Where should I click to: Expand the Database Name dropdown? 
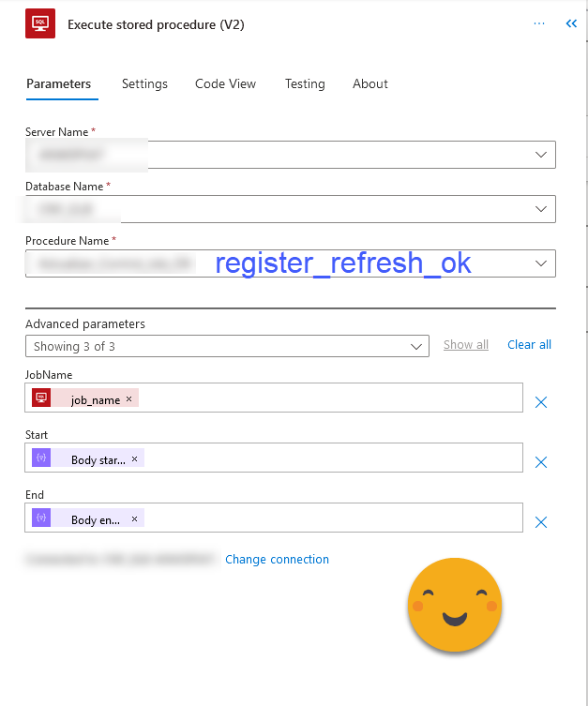tap(541, 209)
